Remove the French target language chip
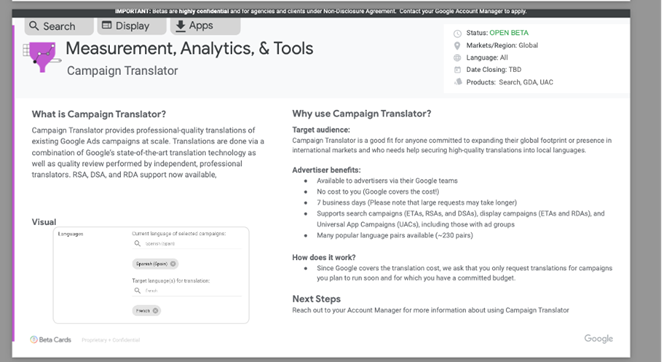The height and width of the screenshot is (362, 662). (x=155, y=310)
